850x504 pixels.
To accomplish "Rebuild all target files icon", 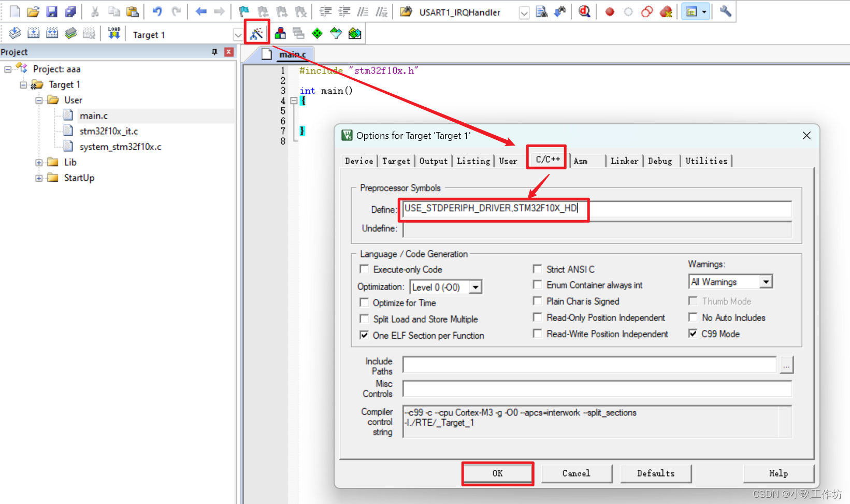I will [52, 34].
